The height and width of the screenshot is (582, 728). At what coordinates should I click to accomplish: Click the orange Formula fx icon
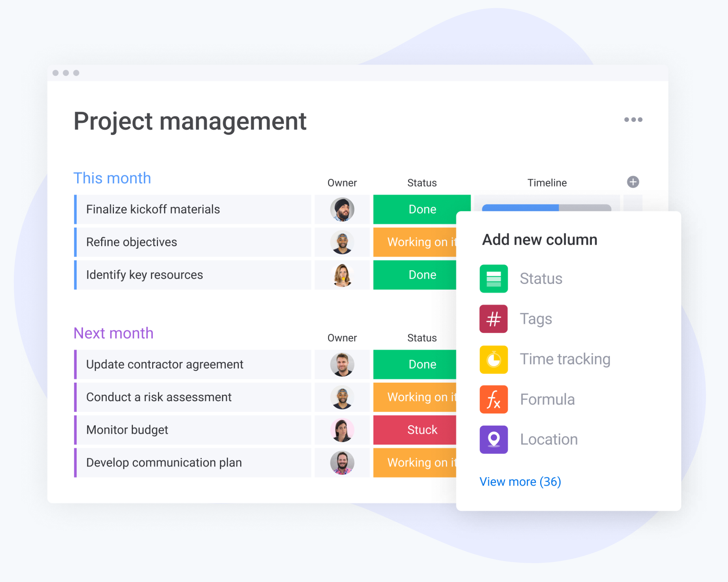(494, 399)
